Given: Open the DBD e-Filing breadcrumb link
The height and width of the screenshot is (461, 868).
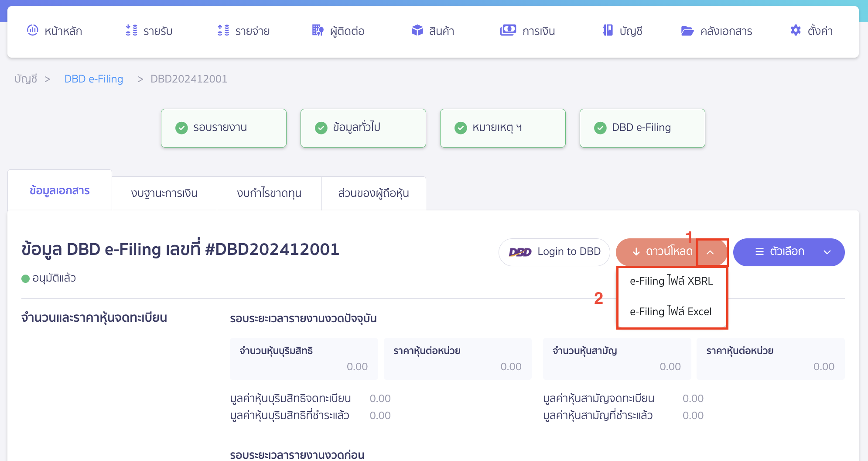Looking at the screenshot, I should point(93,79).
